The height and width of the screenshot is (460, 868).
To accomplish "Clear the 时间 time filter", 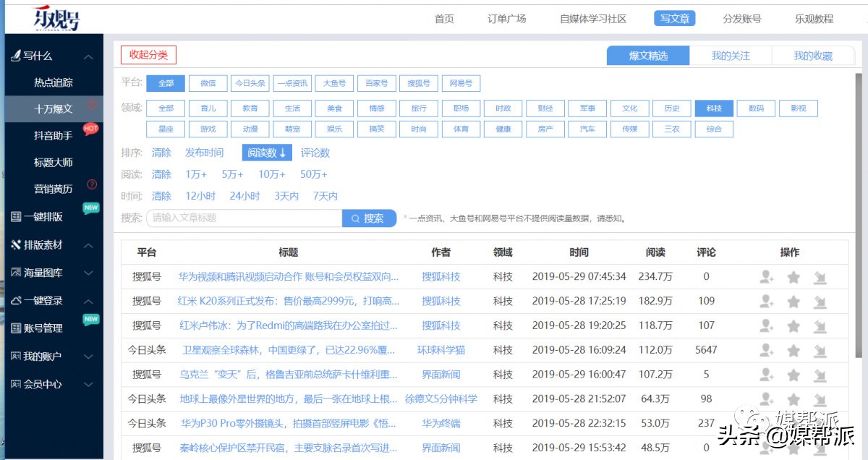I will pyautogui.click(x=161, y=196).
